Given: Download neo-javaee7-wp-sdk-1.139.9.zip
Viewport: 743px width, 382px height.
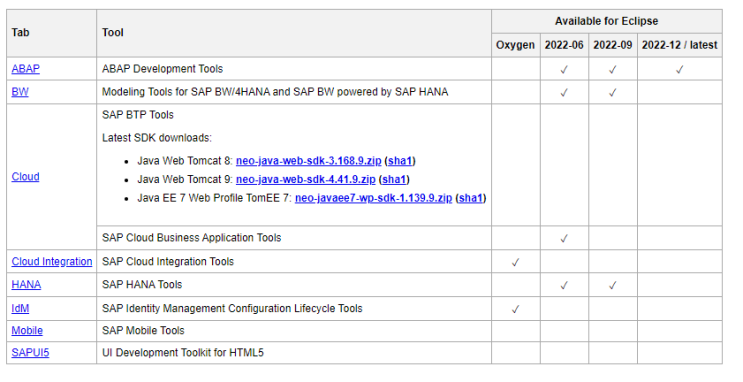Looking at the screenshot, I should (x=373, y=198).
